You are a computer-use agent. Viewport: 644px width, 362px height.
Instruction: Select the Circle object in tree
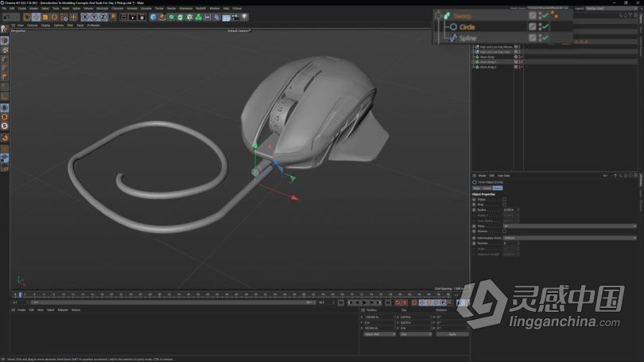coord(467,27)
